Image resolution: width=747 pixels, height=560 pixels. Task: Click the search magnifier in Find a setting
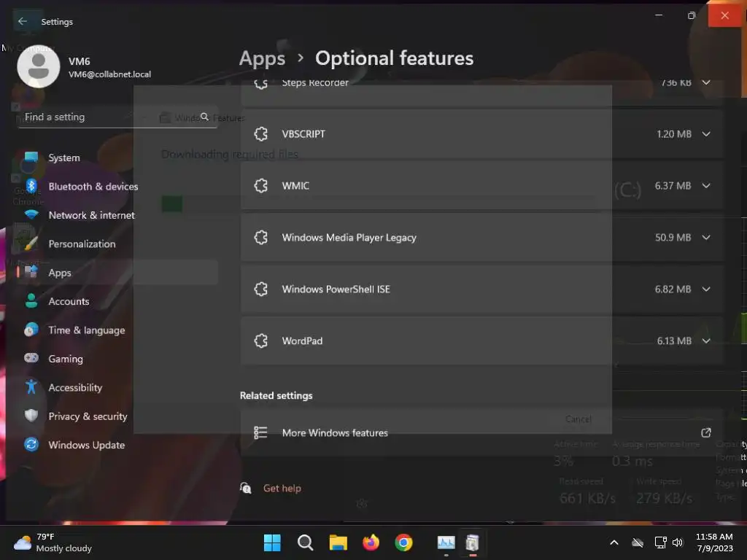204,117
